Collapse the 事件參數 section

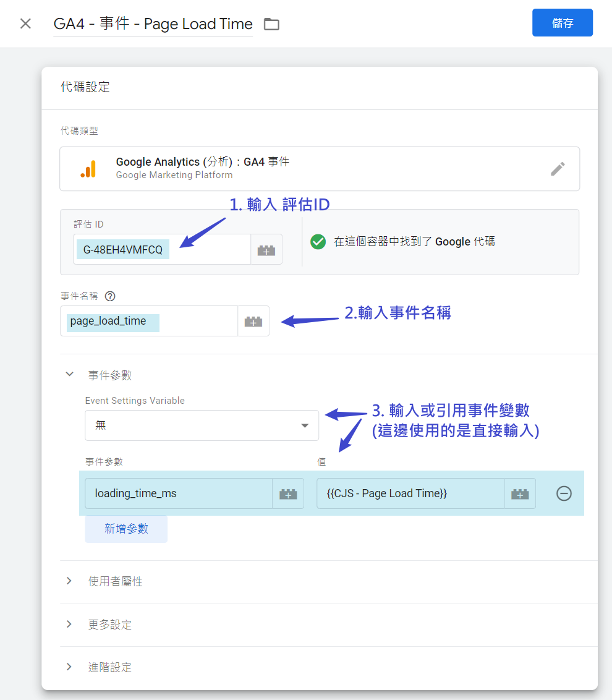coord(70,374)
